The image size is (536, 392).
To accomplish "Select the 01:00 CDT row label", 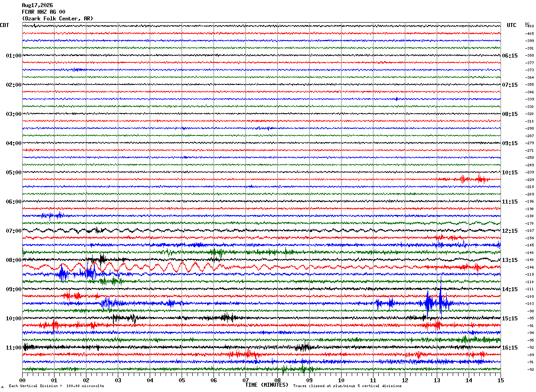I will [x=14, y=56].
